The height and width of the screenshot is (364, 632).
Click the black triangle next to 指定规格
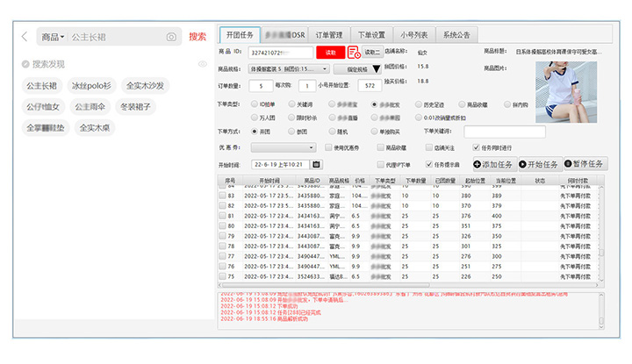[376, 68]
